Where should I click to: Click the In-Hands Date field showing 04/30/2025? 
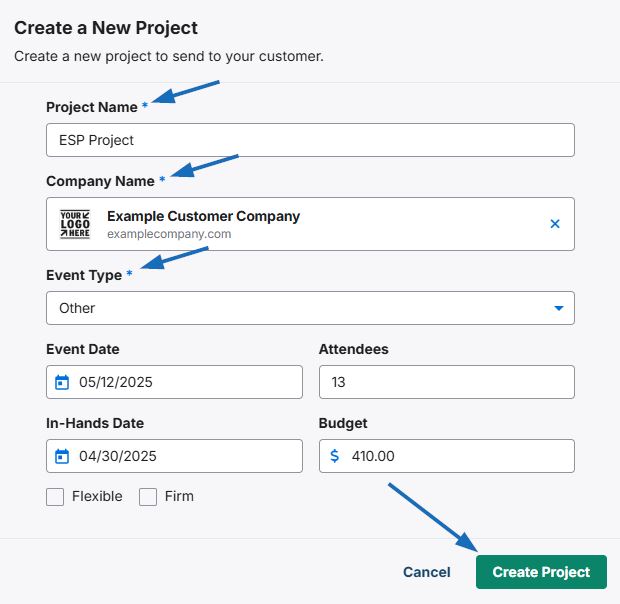pyautogui.click(x=174, y=456)
